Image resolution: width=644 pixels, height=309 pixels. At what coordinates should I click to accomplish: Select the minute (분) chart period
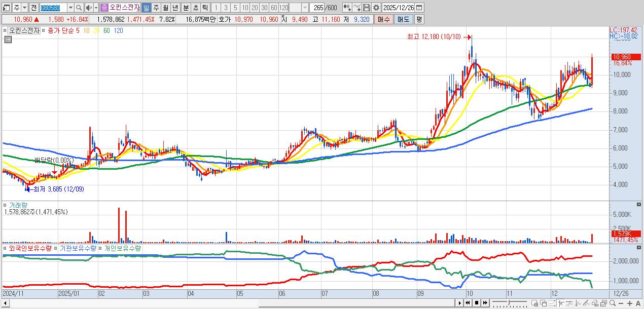185,8
